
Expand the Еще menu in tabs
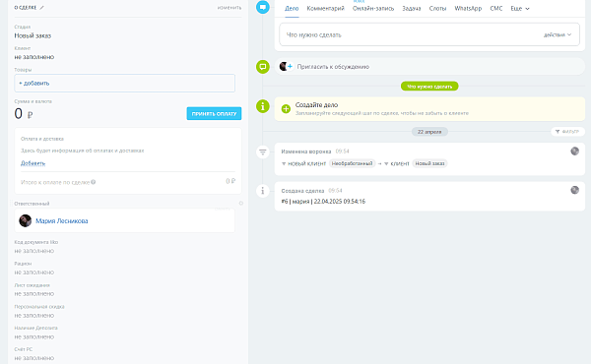(520, 8)
